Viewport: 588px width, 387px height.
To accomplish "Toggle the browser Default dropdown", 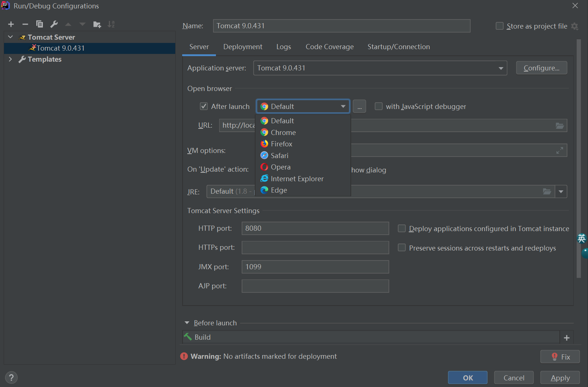I will point(303,106).
